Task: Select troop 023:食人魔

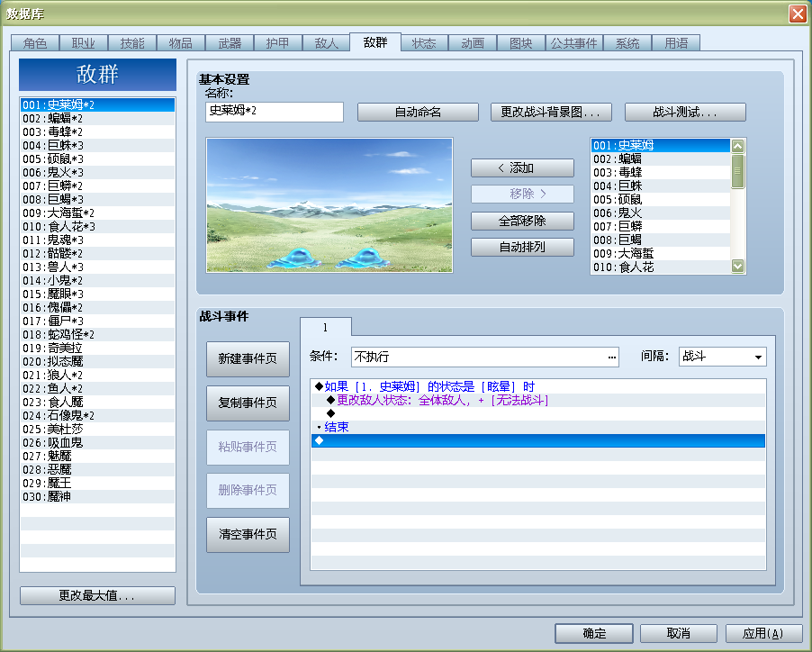Action: 97,402
